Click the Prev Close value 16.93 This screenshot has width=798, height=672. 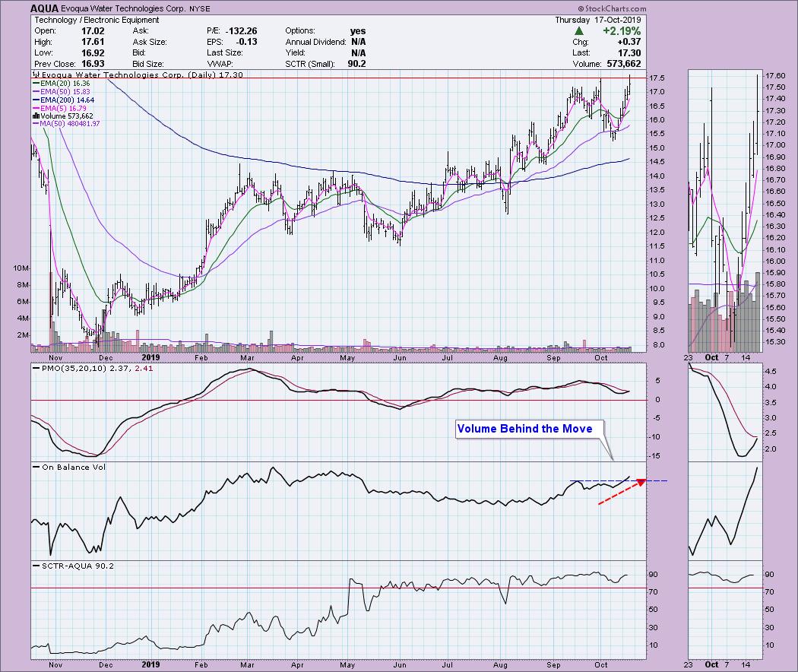[x=93, y=64]
